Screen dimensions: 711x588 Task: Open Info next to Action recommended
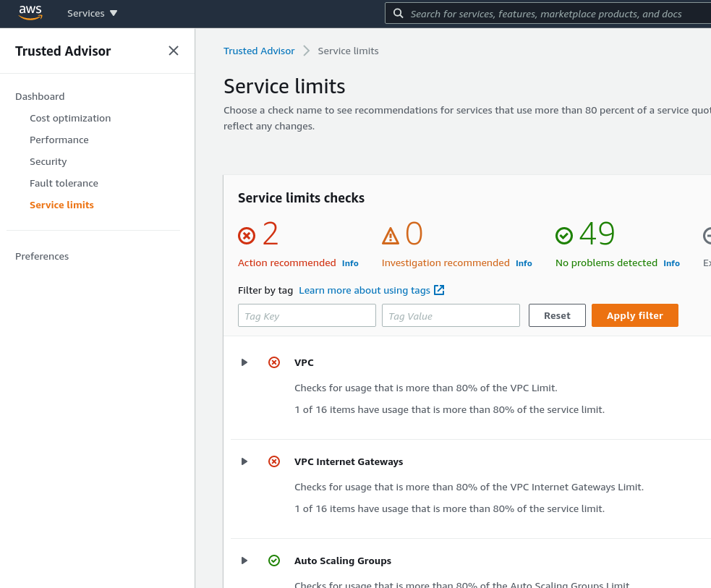pyautogui.click(x=350, y=263)
